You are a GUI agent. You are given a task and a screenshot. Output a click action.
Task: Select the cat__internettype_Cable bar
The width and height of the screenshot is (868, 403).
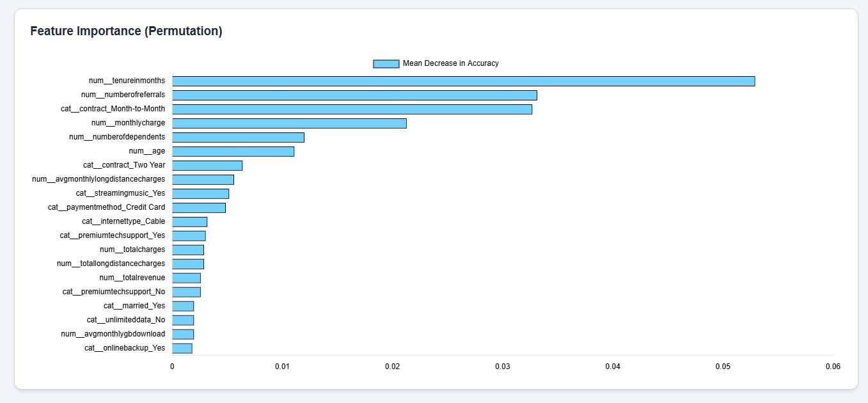189,222
